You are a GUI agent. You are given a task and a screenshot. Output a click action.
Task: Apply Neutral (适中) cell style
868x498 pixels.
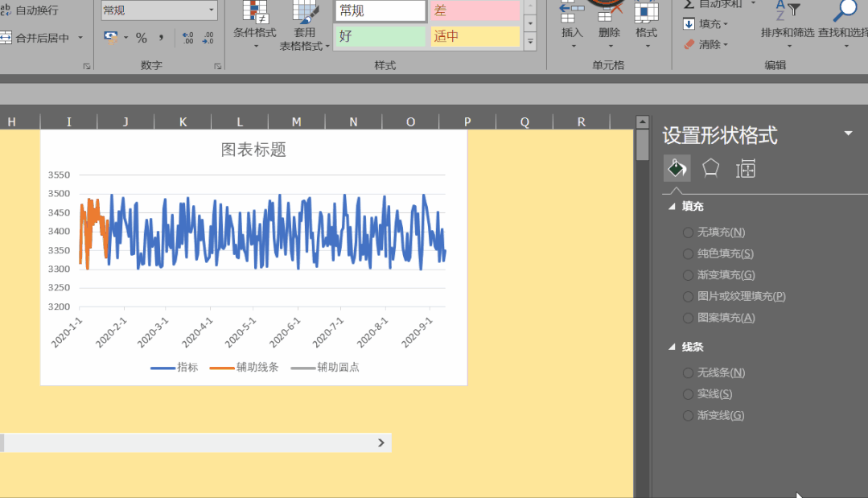(475, 36)
